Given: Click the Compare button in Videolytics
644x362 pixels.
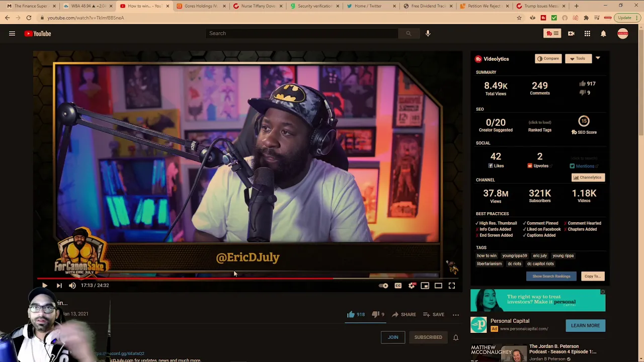Looking at the screenshot, I should 548,58.
